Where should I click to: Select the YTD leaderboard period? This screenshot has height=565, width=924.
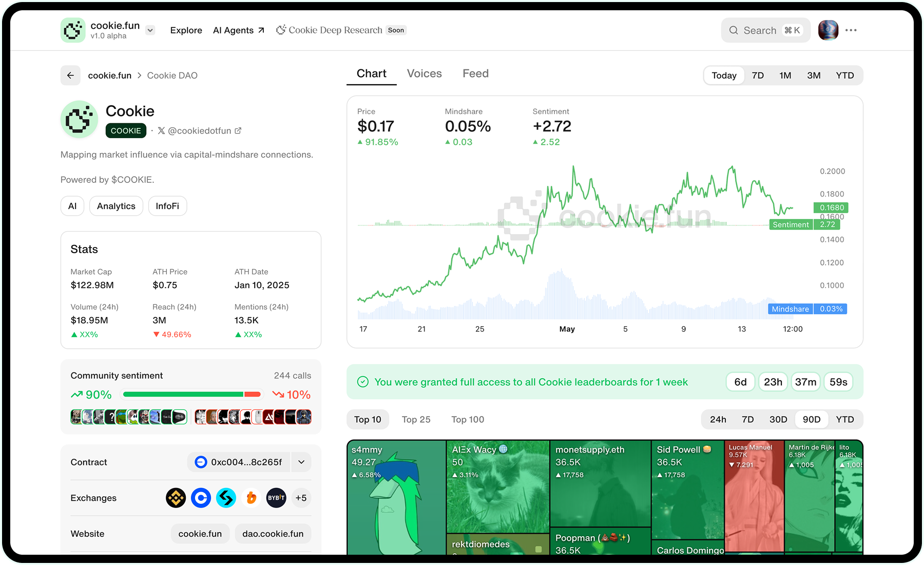(845, 420)
